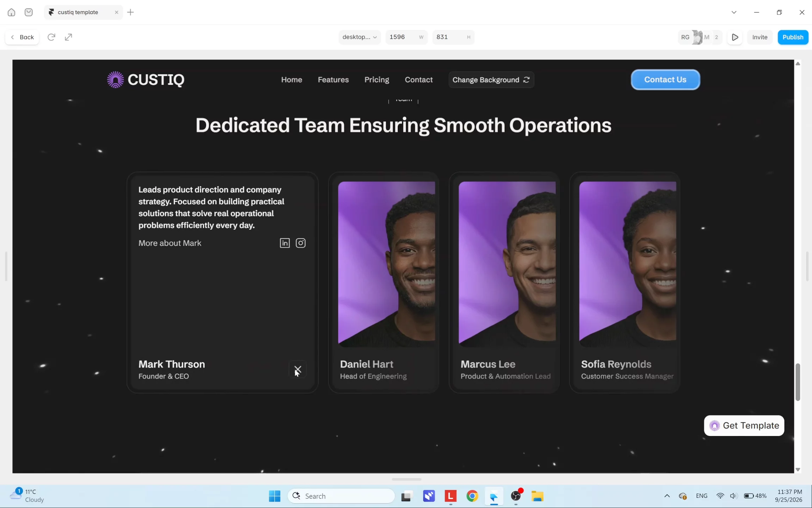Close Mark Thurson's expanded card
This screenshot has height=508, width=812.
[x=298, y=369]
